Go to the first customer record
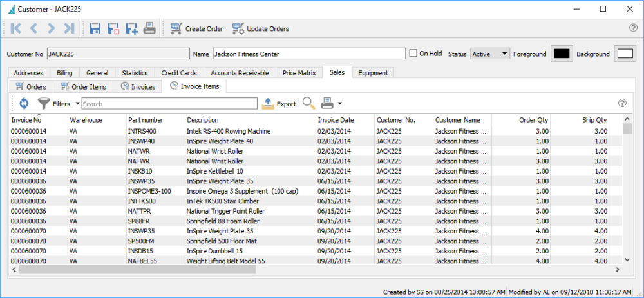The height and width of the screenshot is (298, 644). (x=16, y=28)
